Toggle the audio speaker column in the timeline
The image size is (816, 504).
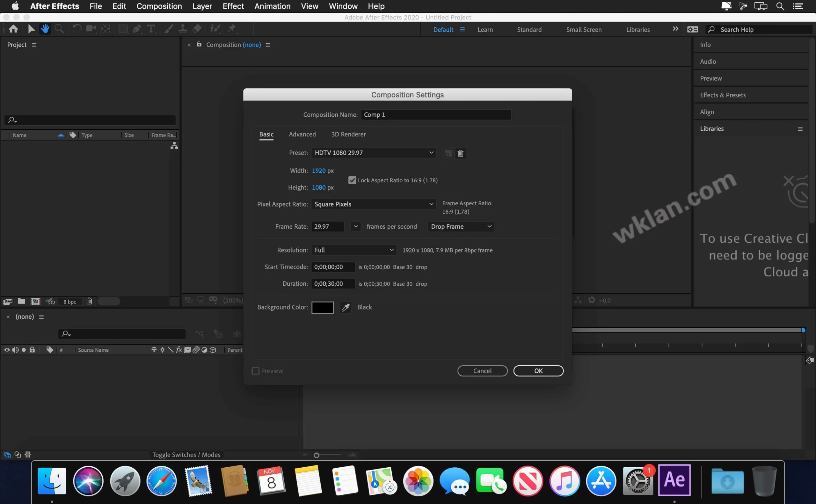coord(15,350)
